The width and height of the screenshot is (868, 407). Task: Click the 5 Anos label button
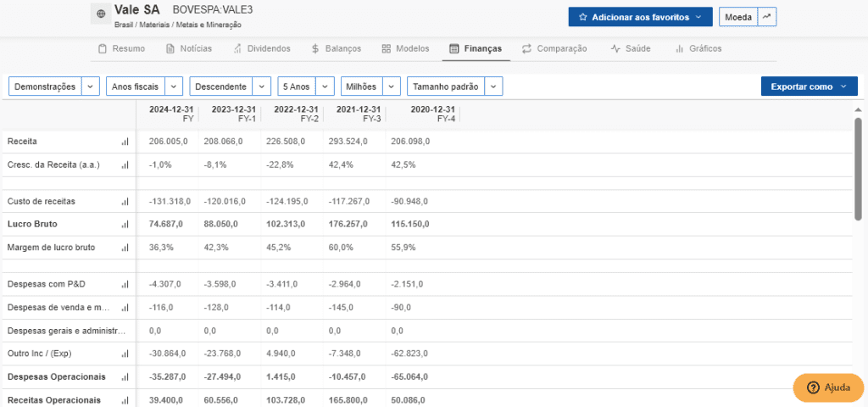297,86
